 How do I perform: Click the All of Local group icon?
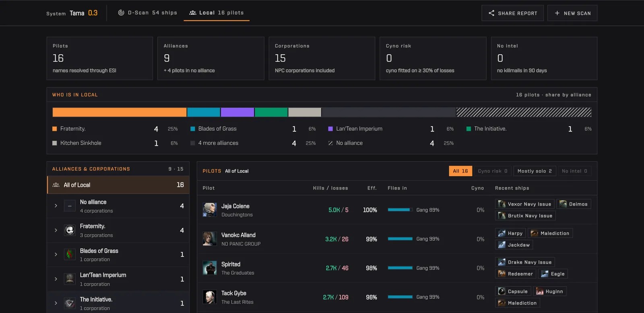(56, 185)
